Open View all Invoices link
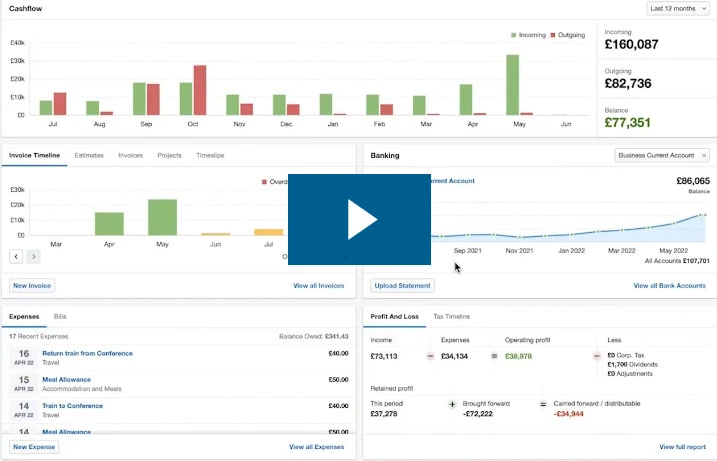The image size is (717, 461). [x=319, y=285]
